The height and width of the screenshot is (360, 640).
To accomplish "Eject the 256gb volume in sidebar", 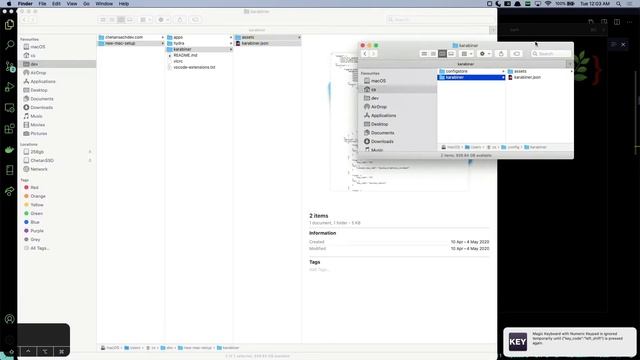I will (90, 152).
